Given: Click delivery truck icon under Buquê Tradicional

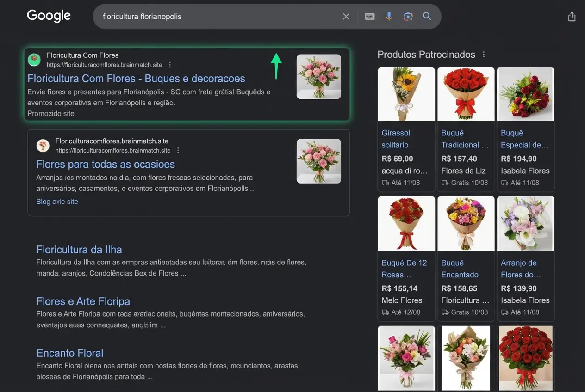Looking at the screenshot, I should [x=445, y=183].
